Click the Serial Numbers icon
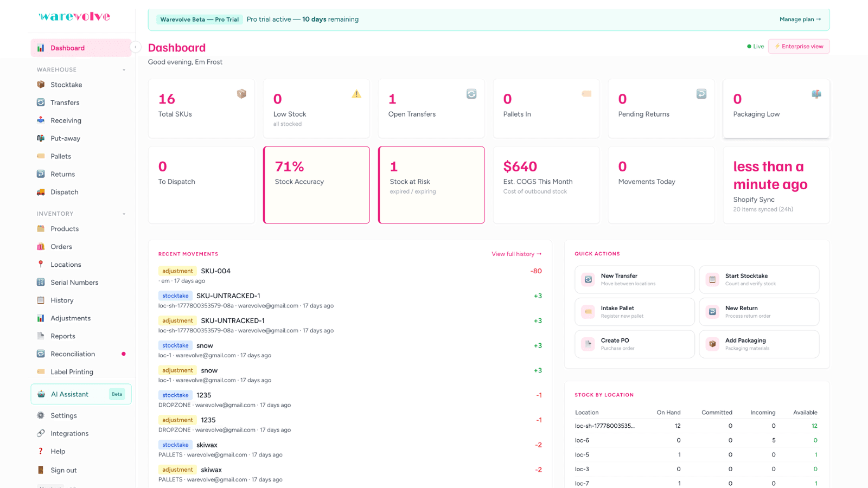 pos(41,282)
